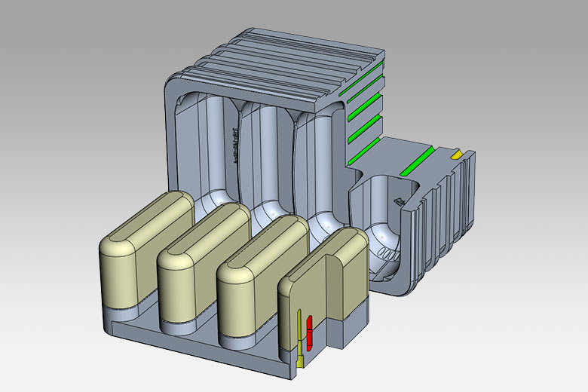Click the small yellow marker at right block edge
The image size is (588, 392).
457,155
